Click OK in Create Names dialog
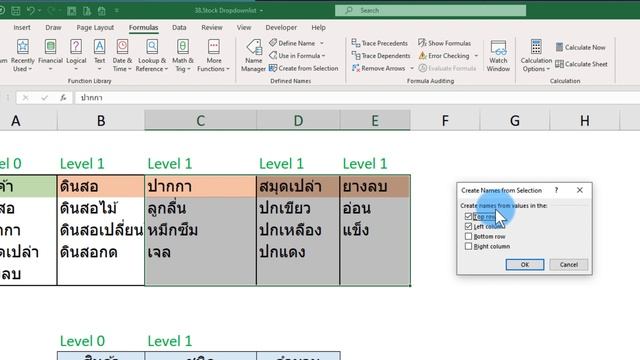The height and width of the screenshot is (360, 640). click(x=524, y=264)
